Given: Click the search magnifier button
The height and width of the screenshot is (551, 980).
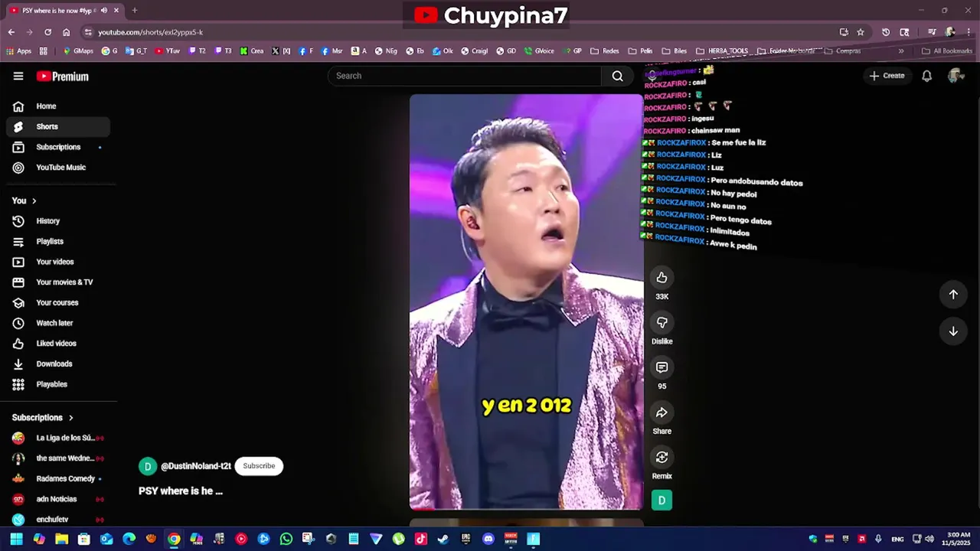Looking at the screenshot, I should coord(617,76).
